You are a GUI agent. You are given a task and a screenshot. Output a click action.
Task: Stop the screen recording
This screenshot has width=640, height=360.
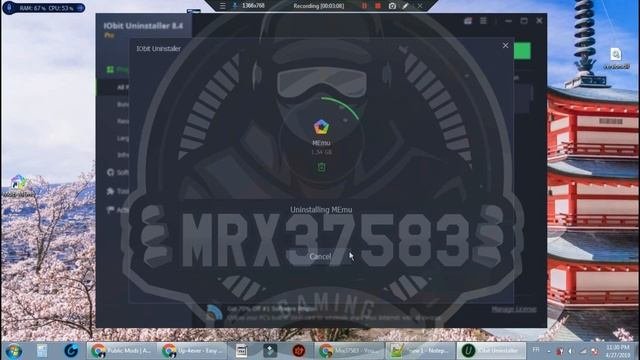378,6
